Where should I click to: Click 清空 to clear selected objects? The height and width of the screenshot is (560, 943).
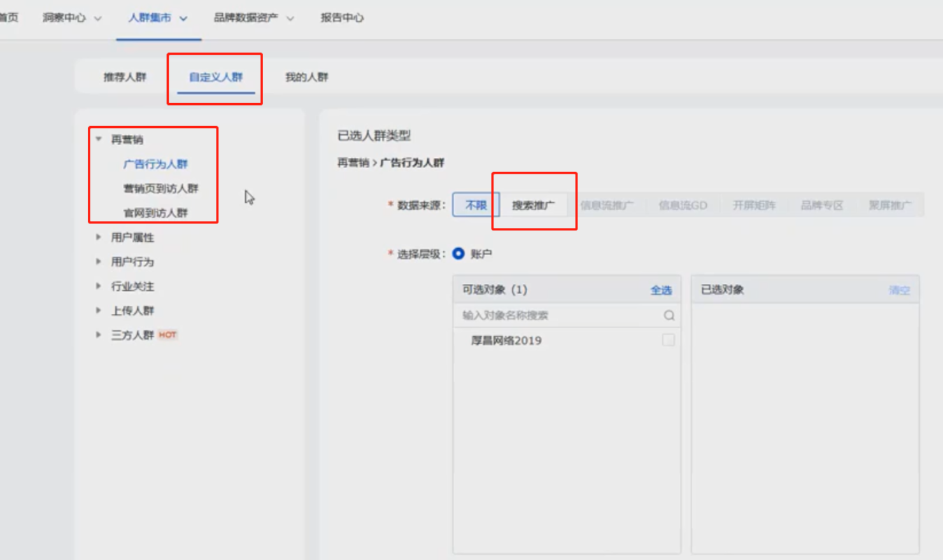click(x=899, y=290)
